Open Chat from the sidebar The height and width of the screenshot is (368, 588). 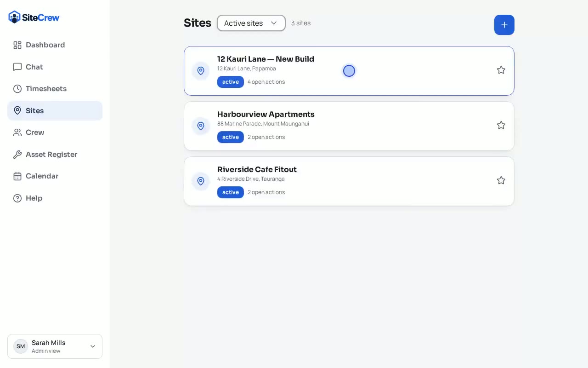tap(55, 67)
